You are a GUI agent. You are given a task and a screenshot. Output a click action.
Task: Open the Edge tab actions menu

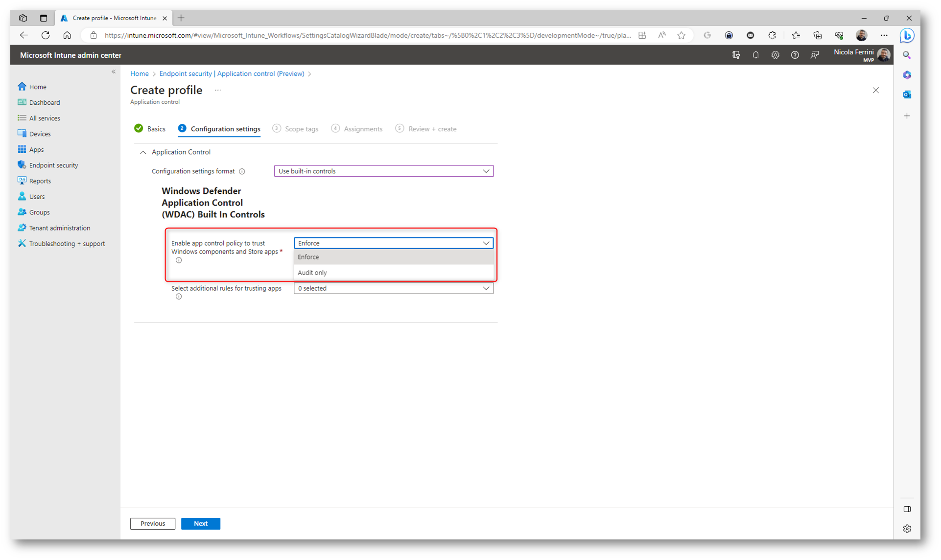[x=44, y=18]
